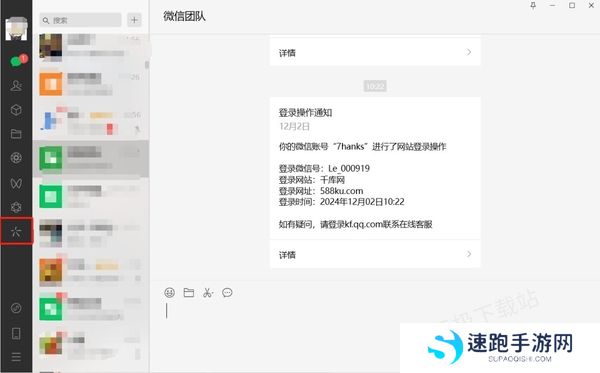The height and width of the screenshot is (373, 600).
Task: Close the WeChat window
Action: pos(591,5)
